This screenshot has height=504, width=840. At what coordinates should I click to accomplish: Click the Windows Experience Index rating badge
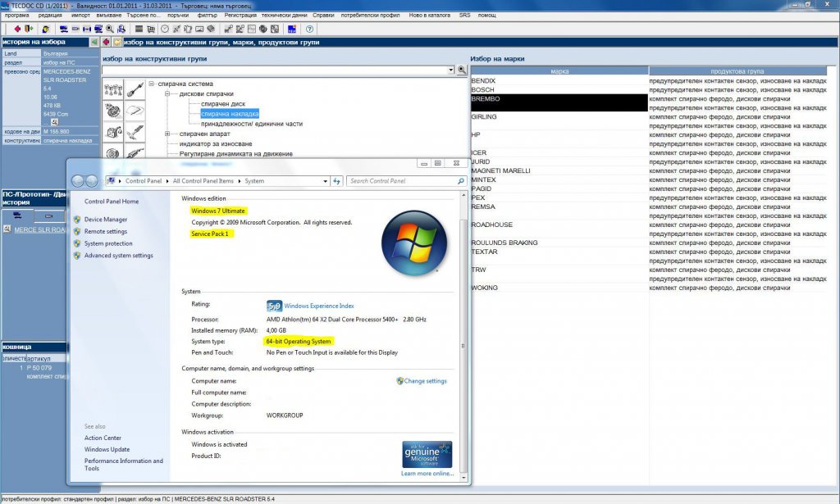coord(273,305)
